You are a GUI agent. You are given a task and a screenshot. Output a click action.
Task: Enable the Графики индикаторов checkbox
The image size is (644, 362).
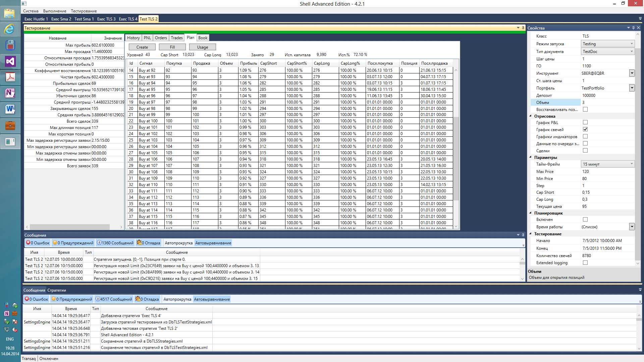tap(585, 136)
